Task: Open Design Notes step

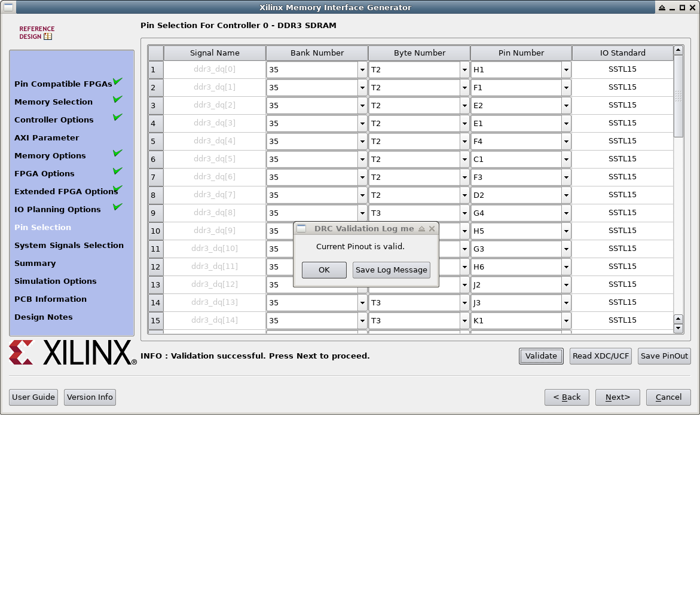Action: tap(43, 317)
